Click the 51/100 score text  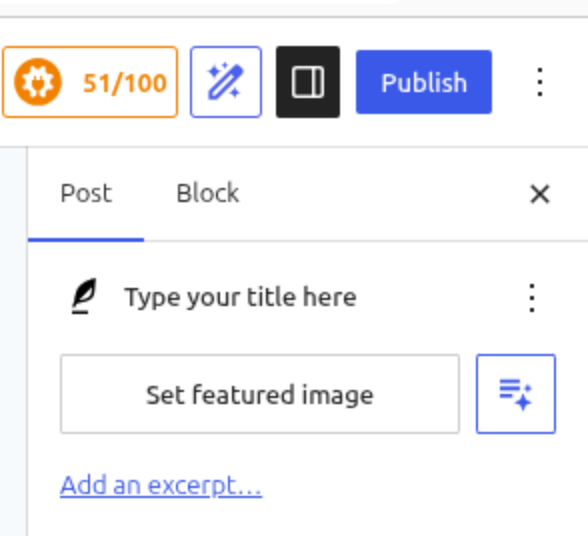click(124, 83)
